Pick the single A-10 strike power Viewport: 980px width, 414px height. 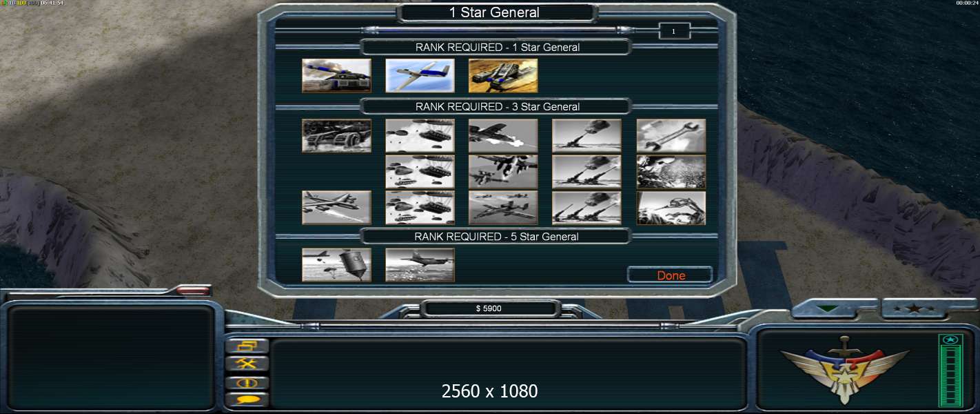click(x=503, y=135)
